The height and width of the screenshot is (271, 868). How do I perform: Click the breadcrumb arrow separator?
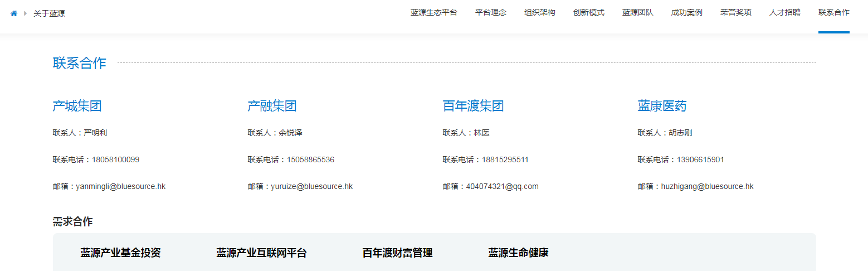pos(25,13)
